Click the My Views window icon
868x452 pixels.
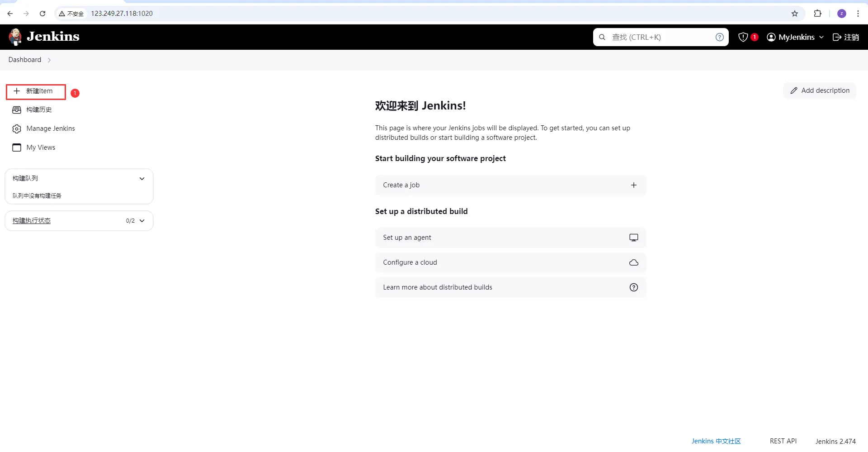pyautogui.click(x=17, y=147)
